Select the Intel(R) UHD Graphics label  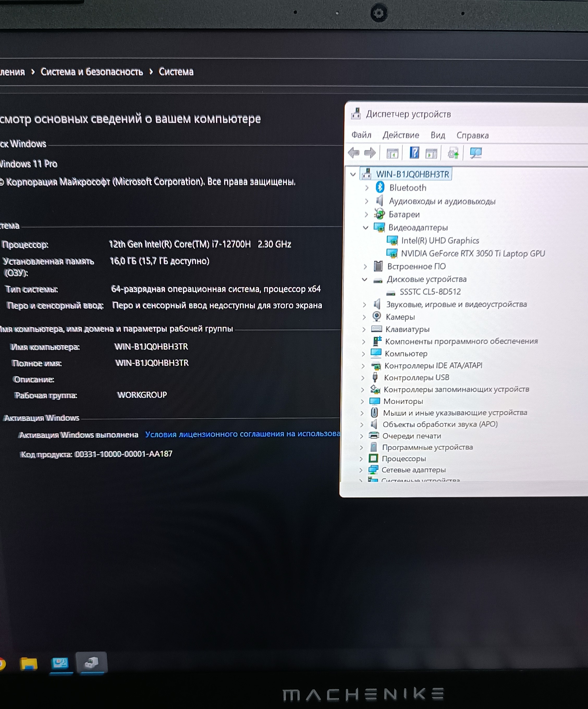(x=440, y=241)
